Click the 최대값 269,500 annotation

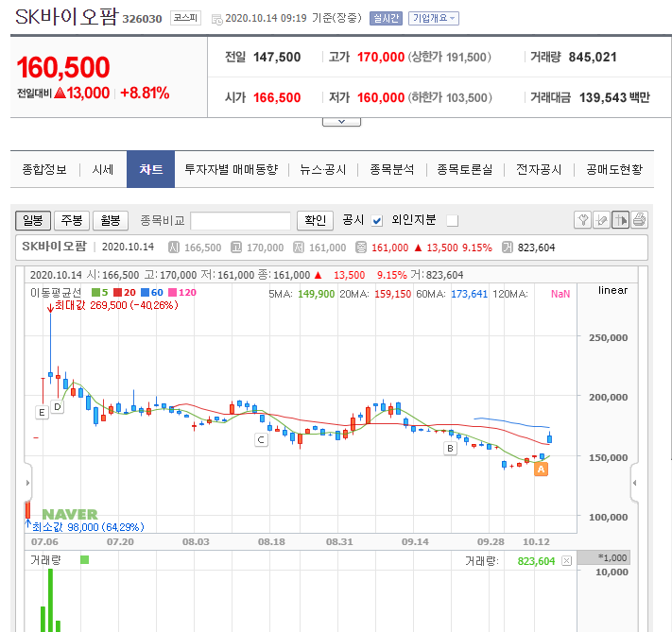click(x=116, y=305)
